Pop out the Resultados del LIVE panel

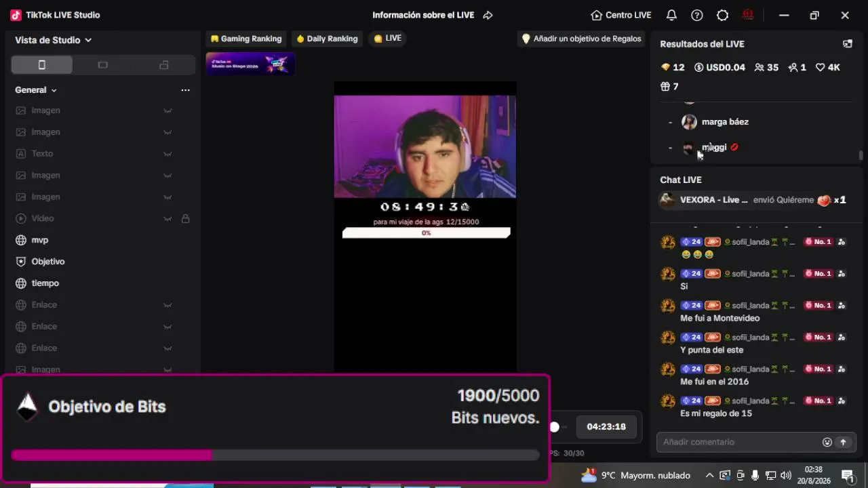(x=848, y=44)
